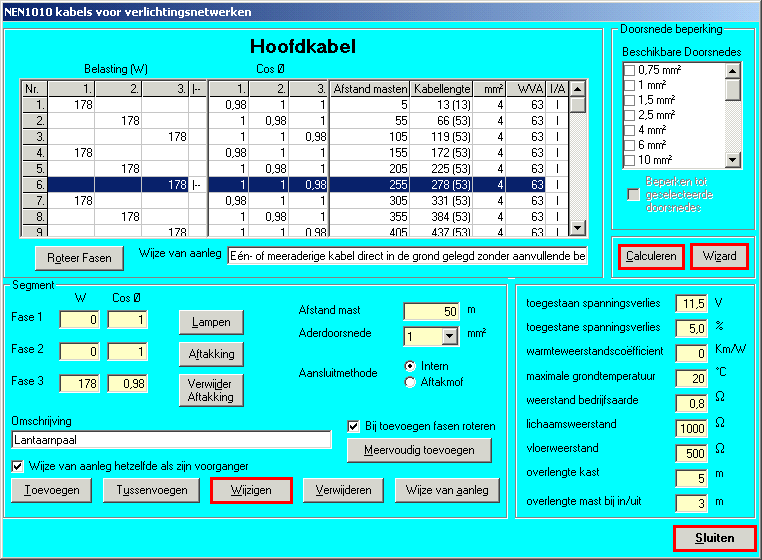Click the Tussenvoegen button
This screenshot has width=762, height=560.
(x=152, y=490)
